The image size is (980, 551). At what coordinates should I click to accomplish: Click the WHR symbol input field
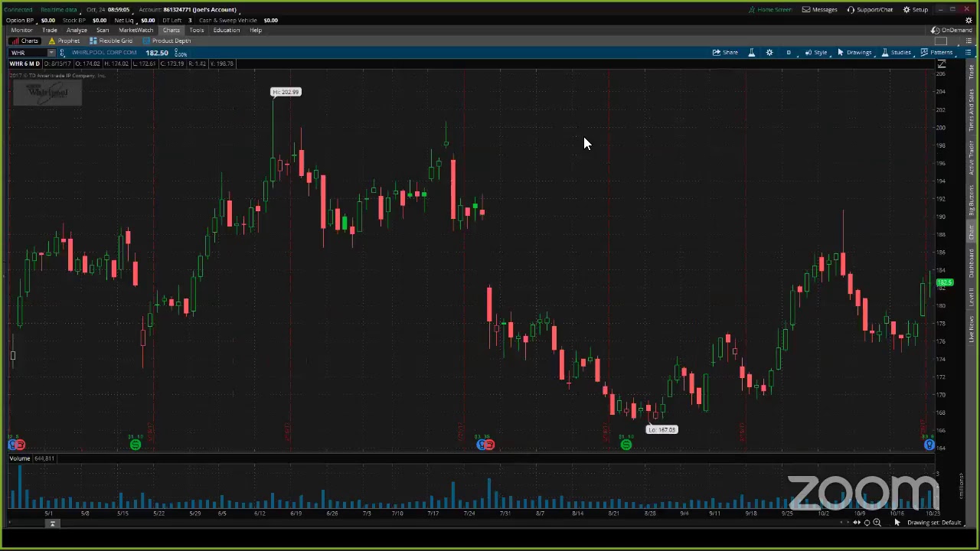(x=28, y=53)
